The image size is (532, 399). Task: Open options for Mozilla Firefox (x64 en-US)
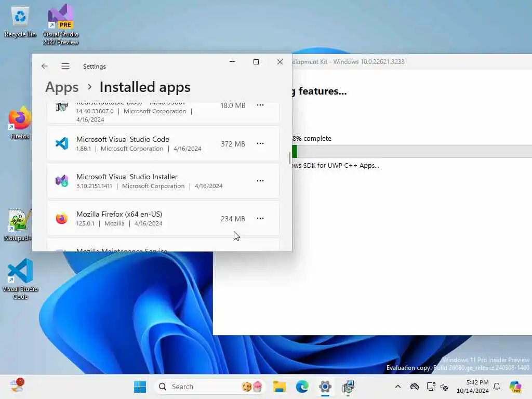260,218
